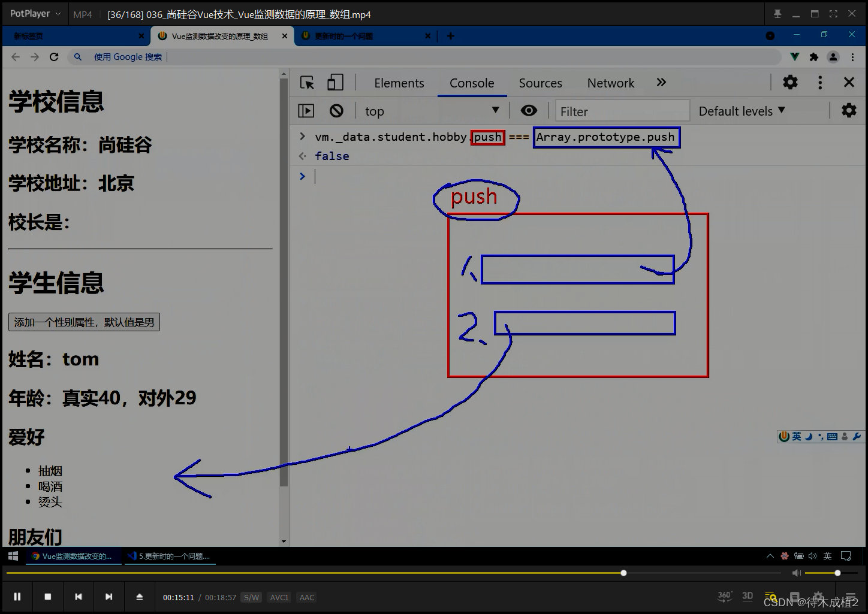Image resolution: width=868 pixels, height=614 pixels.
Task: Click the S/W decoder indicator
Action: click(x=251, y=597)
